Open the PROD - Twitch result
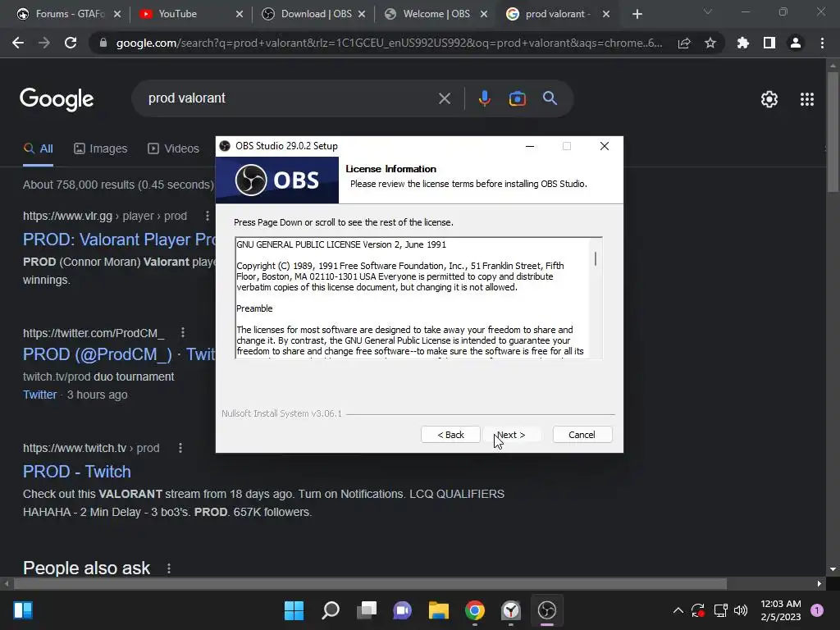Image resolution: width=840 pixels, height=630 pixels. 76,472
